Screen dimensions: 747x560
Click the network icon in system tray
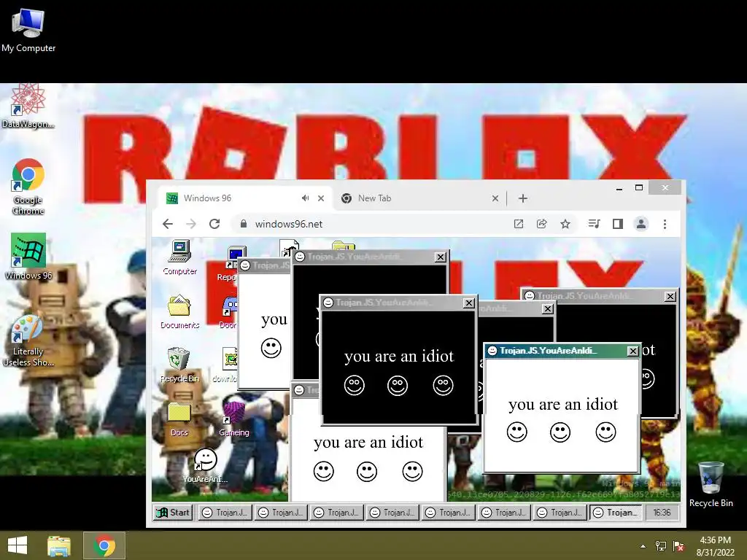(661, 546)
